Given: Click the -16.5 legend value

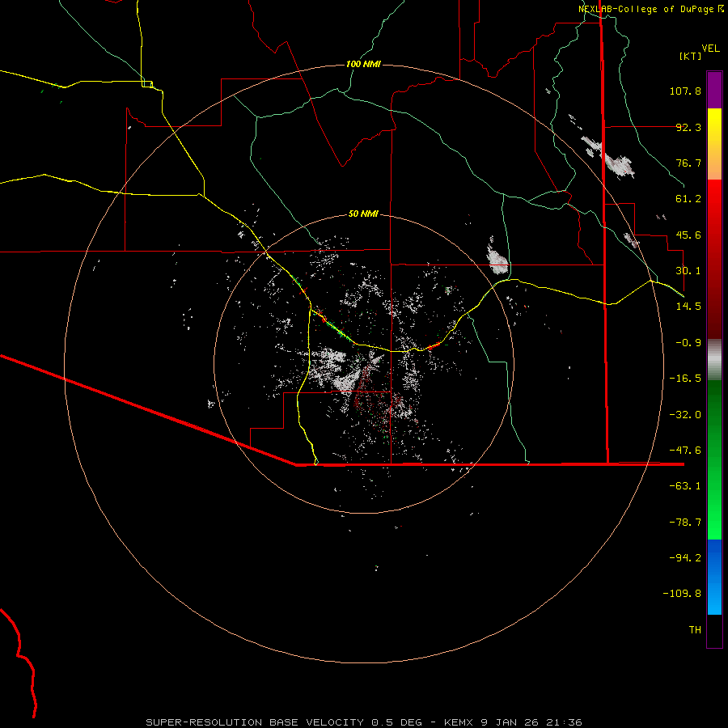Looking at the screenshot, I should pos(685,379).
